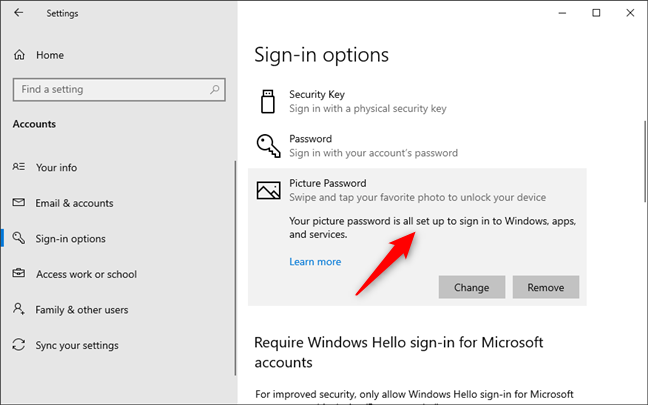This screenshot has height=405, width=648.
Task: Open Family & other users
Action: click(x=82, y=310)
